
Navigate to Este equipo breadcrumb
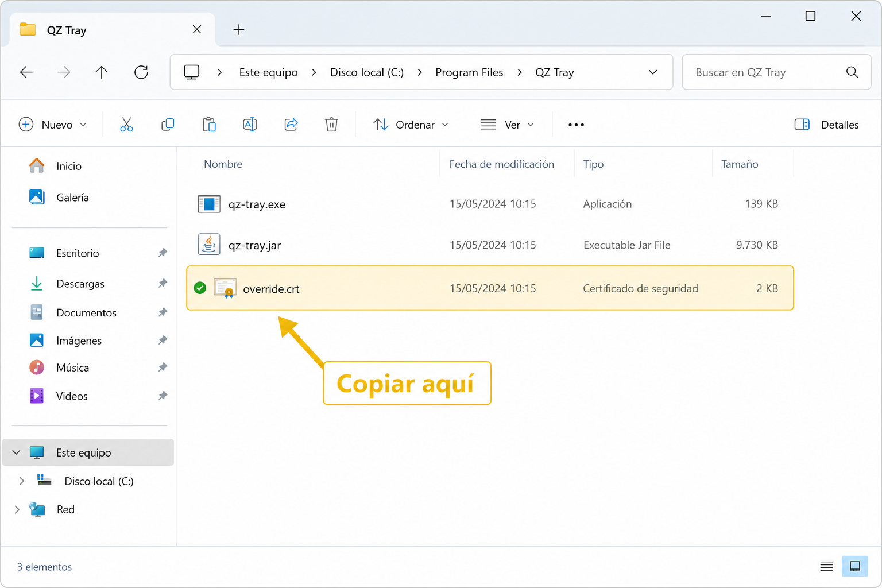pyautogui.click(x=268, y=72)
